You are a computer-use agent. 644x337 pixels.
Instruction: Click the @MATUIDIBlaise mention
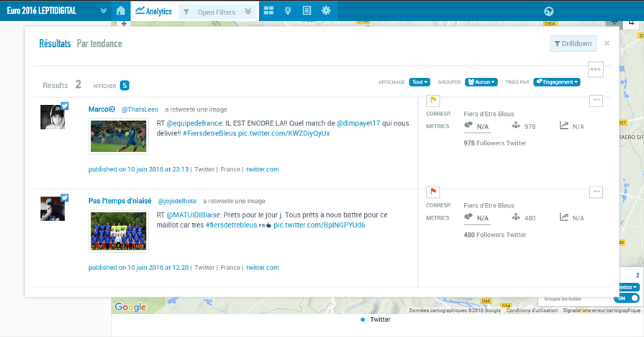tap(194, 215)
